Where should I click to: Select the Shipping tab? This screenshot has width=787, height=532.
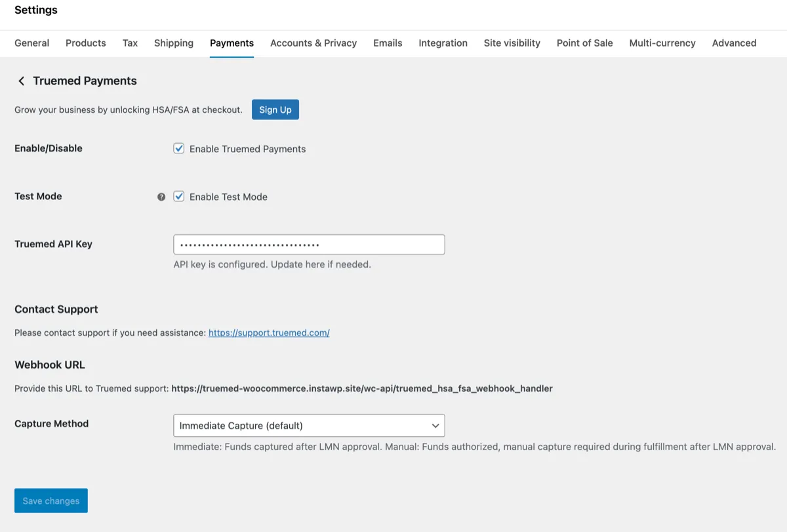click(174, 43)
